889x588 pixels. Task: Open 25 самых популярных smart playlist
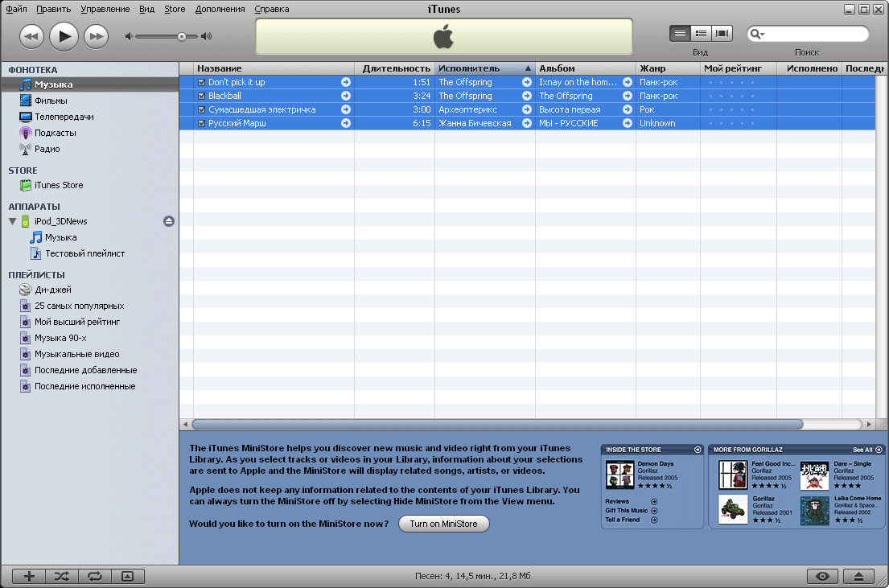tap(90, 306)
